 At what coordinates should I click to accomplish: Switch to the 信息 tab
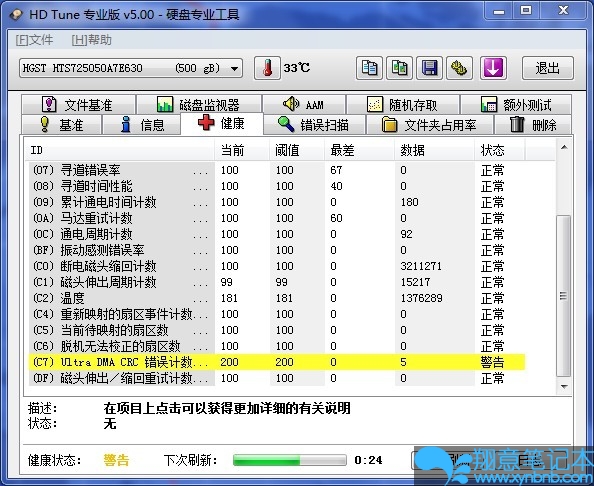141,125
